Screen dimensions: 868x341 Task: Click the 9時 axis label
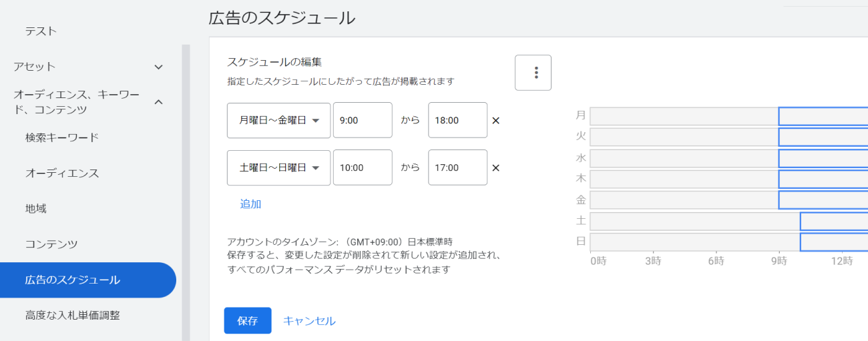[x=780, y=261]
